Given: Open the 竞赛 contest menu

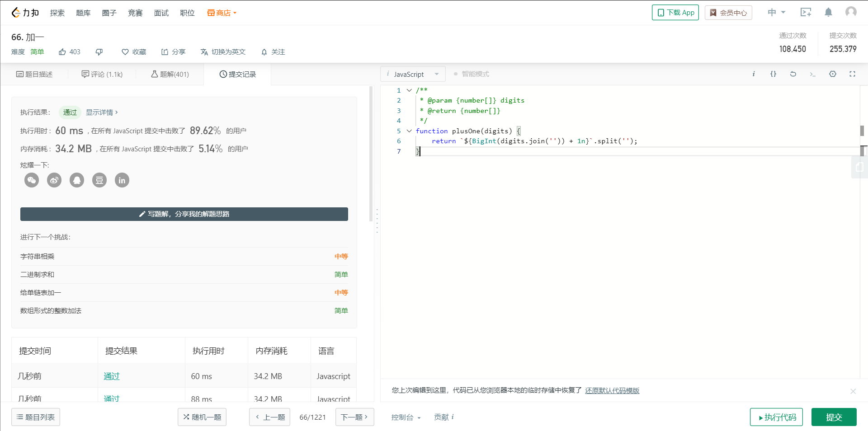Looking at the screenshot, I should pos(135,13).
